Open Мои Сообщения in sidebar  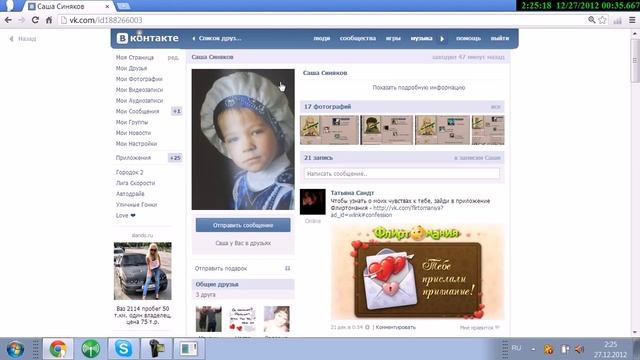pyautogui.click(x=137, y=111)
